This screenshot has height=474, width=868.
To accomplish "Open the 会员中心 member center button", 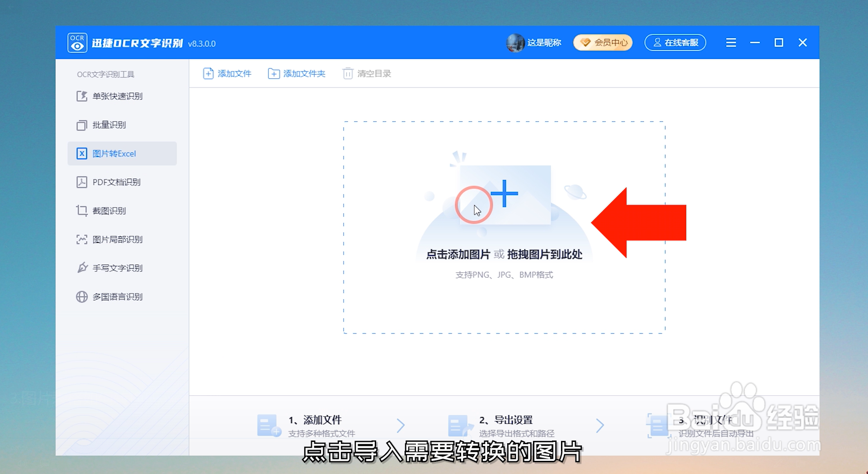I will tap(603, 43).
